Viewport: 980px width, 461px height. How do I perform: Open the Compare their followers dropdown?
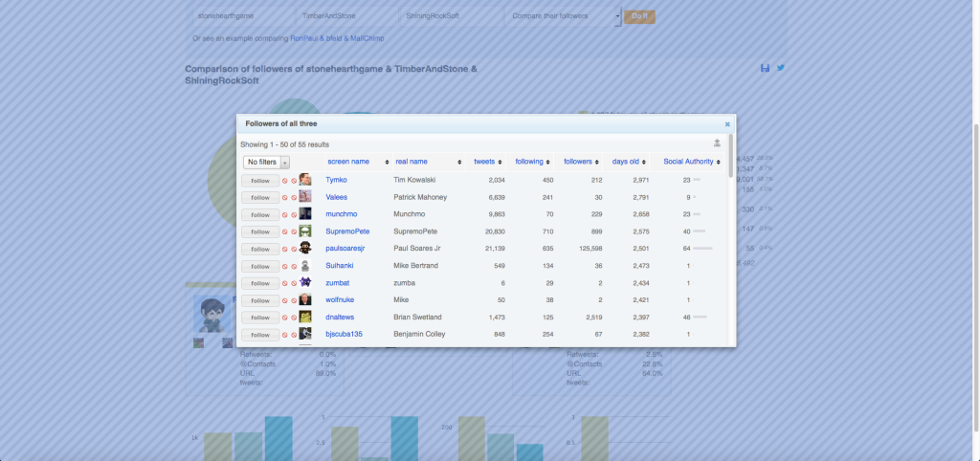tap(563, 16)
